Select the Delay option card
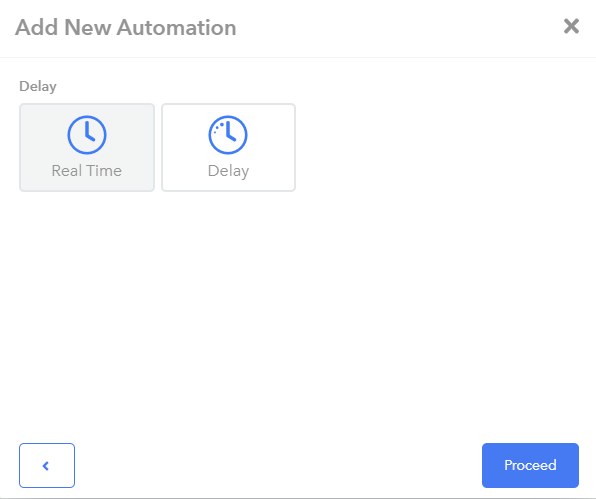 [228, 147]
